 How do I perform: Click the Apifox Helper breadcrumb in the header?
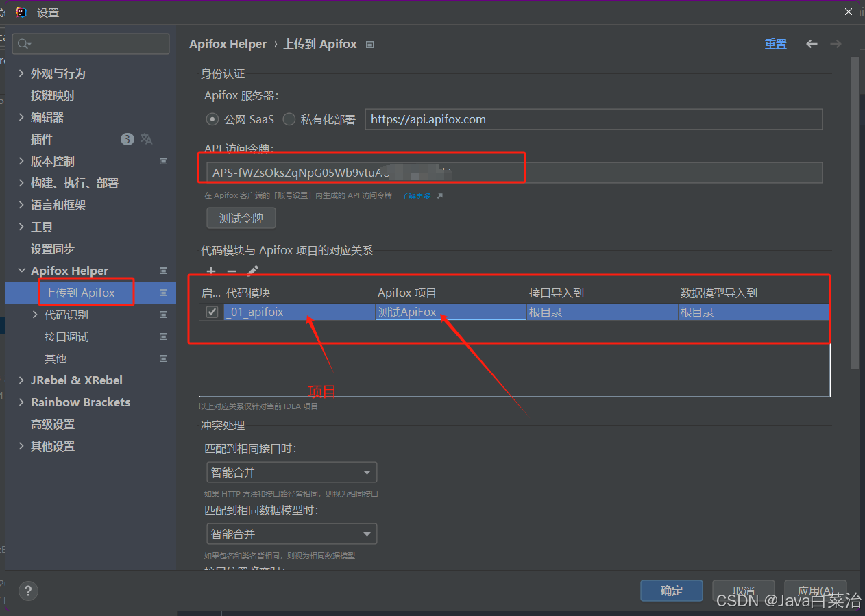pos(228,44)
